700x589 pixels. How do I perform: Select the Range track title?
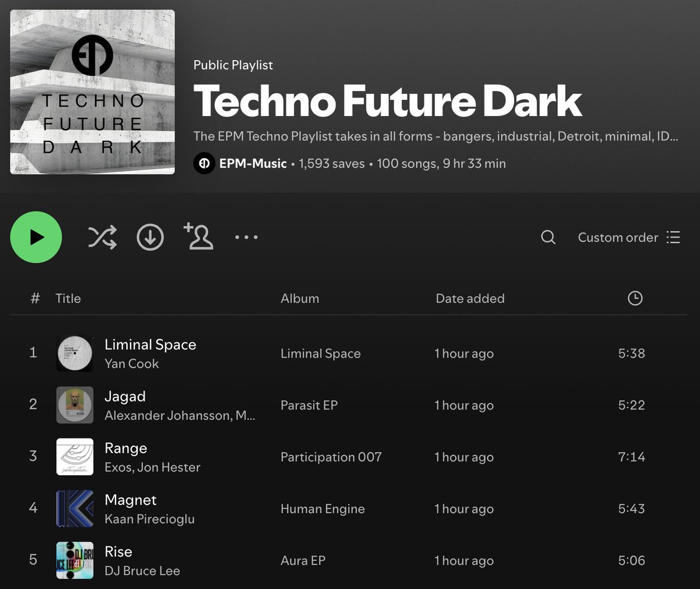coord(125,448)
